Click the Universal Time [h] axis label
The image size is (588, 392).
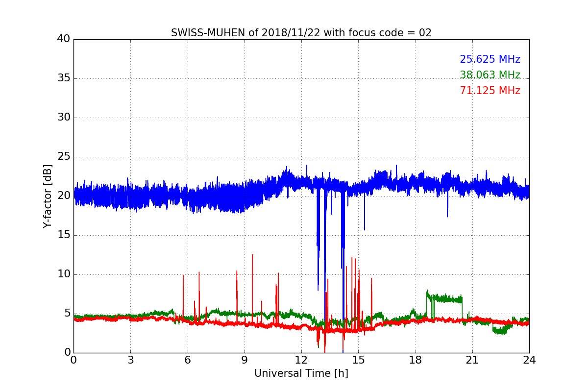301,373
